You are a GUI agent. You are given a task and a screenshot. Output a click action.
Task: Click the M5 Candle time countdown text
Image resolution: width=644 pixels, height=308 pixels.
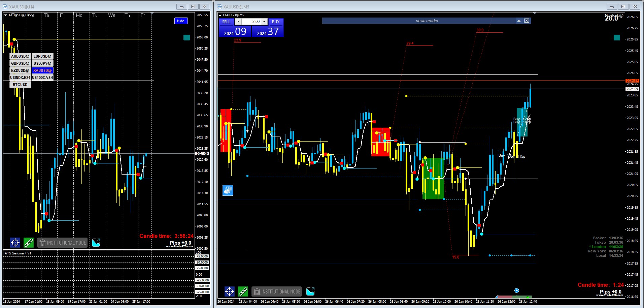tap(601, 285)
